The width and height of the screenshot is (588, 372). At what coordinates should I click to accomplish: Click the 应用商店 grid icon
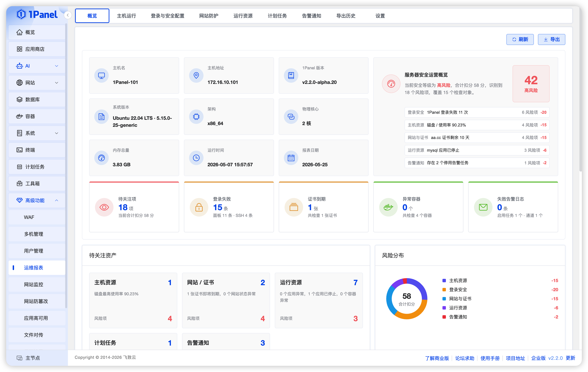pyautogui.click(x=20, y=49)
